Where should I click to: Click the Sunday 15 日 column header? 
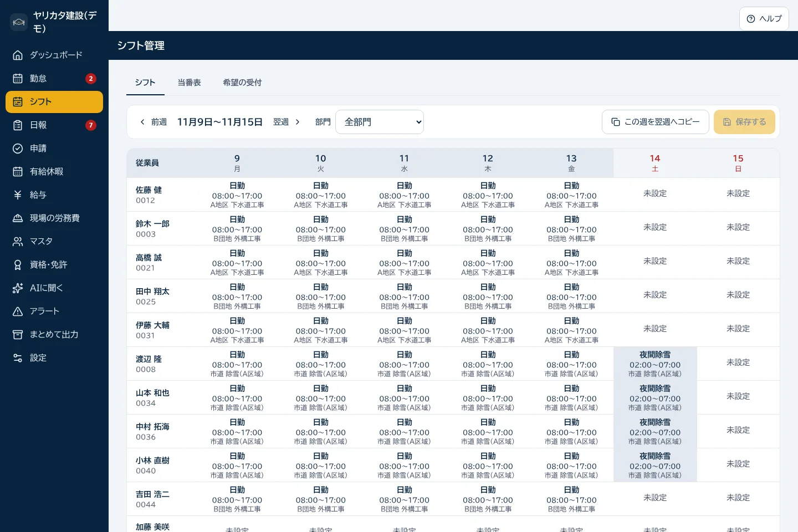738,163
